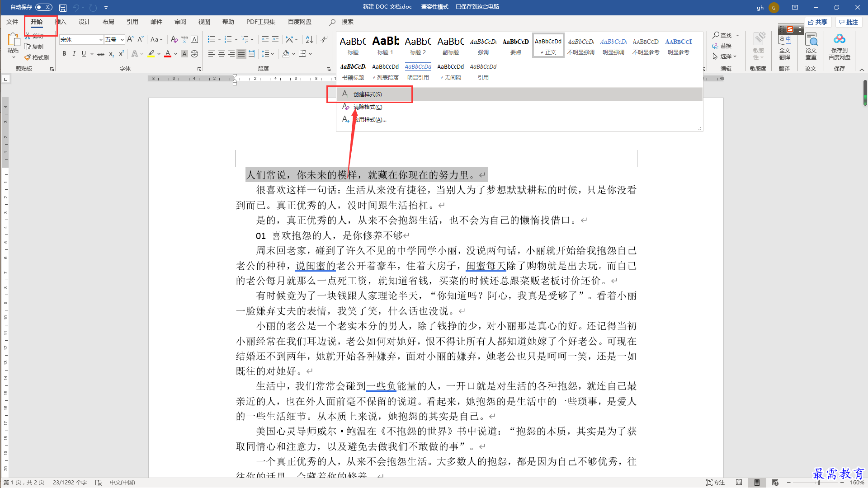
Task: Open the Change Case (Aa) dropdown
Action: tap(156, 39)
